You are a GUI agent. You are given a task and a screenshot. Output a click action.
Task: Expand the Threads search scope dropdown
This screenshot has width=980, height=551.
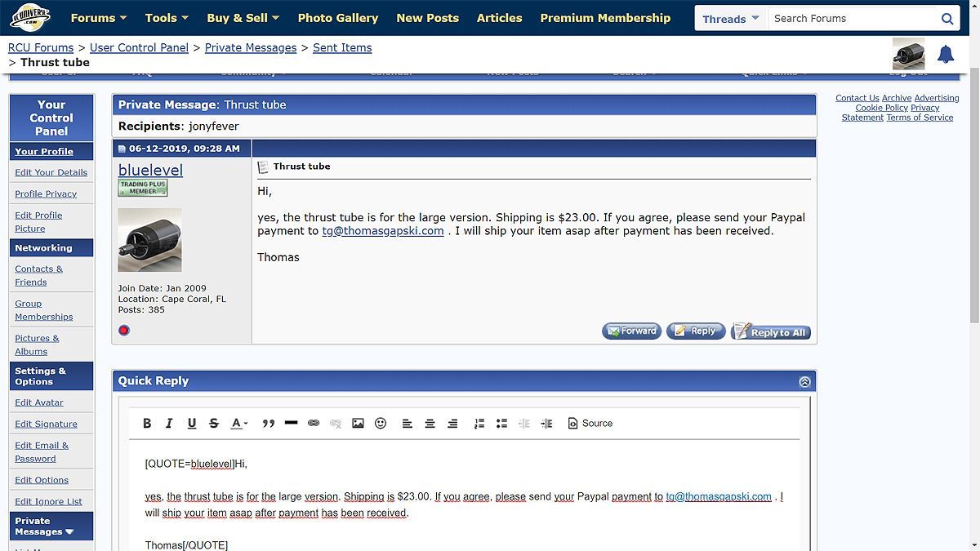pyautogui.click(x=732, y=19)
